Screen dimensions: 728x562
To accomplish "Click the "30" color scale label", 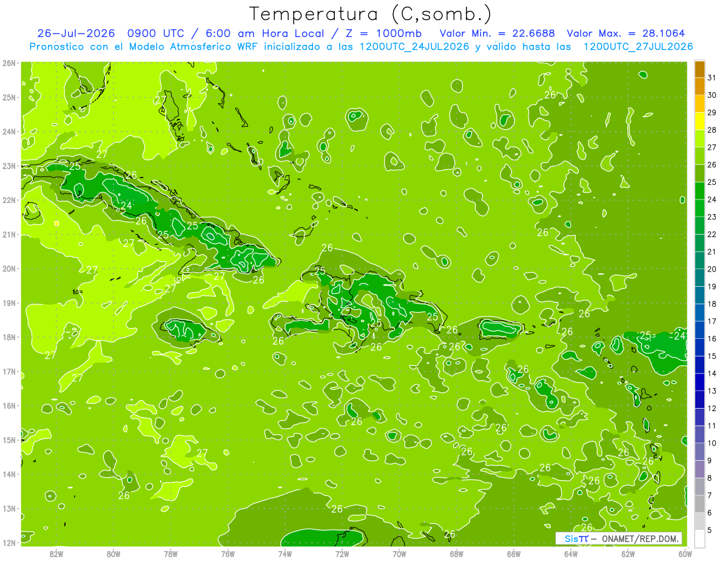I will coord(712,95).
